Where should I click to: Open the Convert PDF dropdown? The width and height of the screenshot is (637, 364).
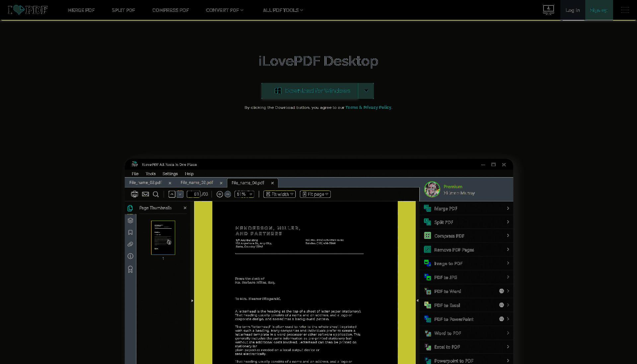225,10
